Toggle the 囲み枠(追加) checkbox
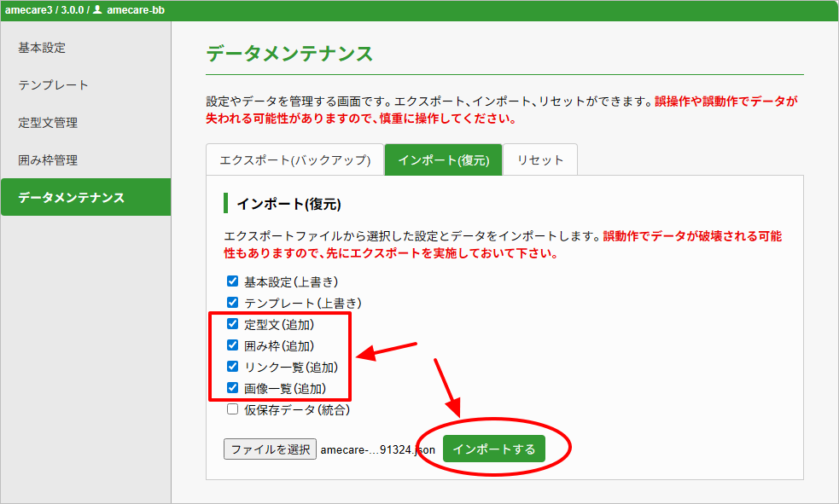This screenshot has height=504, width=839. 232,345
